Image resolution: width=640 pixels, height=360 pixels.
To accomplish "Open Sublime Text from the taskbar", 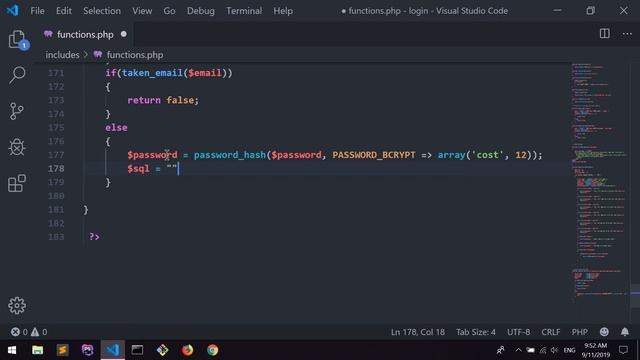I will 62,350.
